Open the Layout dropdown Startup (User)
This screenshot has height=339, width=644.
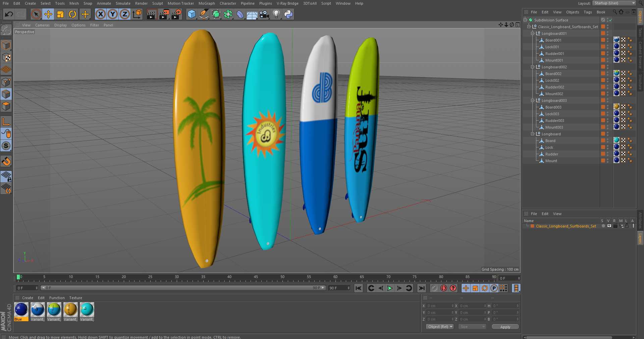pos(614,3)
